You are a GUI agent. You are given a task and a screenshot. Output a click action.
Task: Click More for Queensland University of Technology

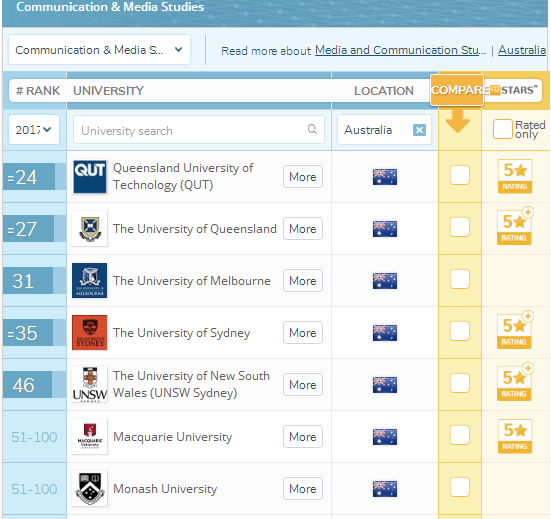pos(303,177)
